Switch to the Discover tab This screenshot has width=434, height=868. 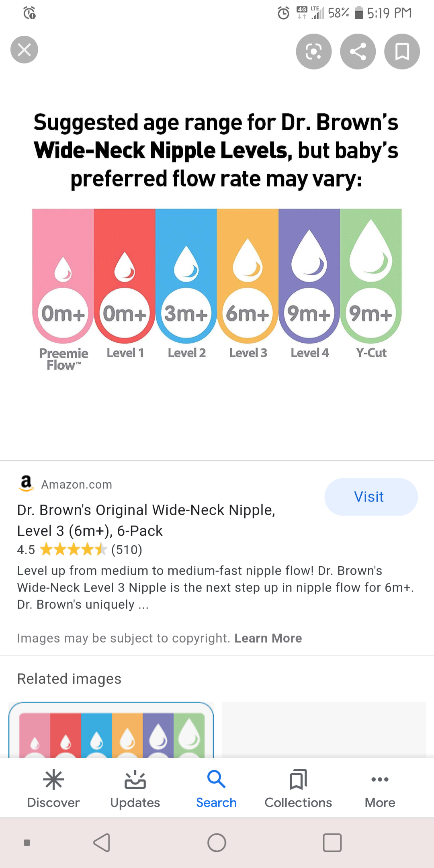53,788
